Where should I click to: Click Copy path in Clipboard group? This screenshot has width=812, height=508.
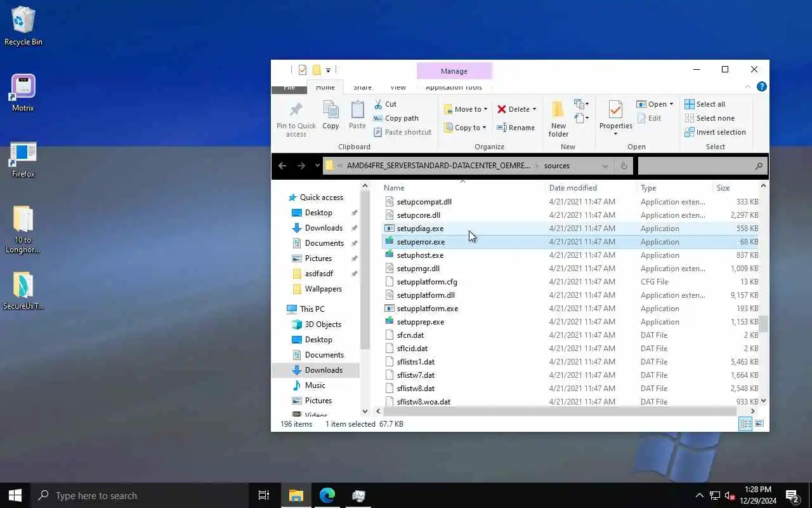[x=396, y=118]
